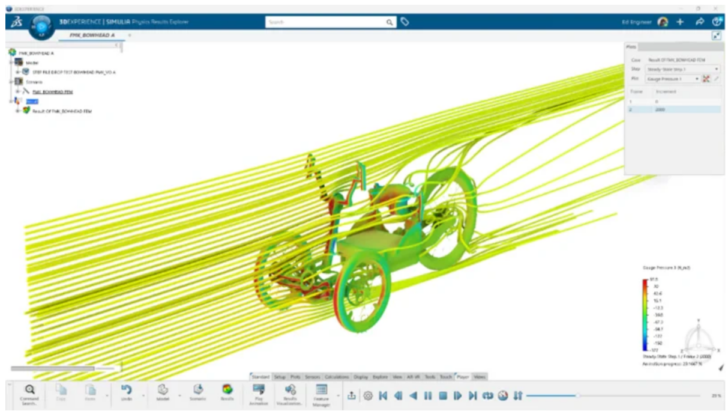Switch to the Setup toolbar tab
The image size is (728, 417).
pos(280,377)
